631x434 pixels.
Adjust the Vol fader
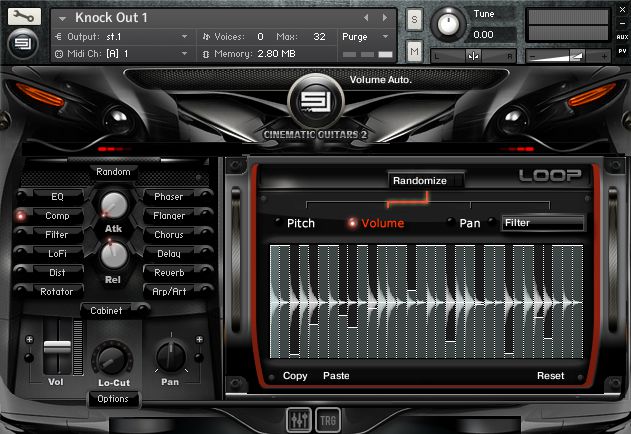[x=57, y=346]
